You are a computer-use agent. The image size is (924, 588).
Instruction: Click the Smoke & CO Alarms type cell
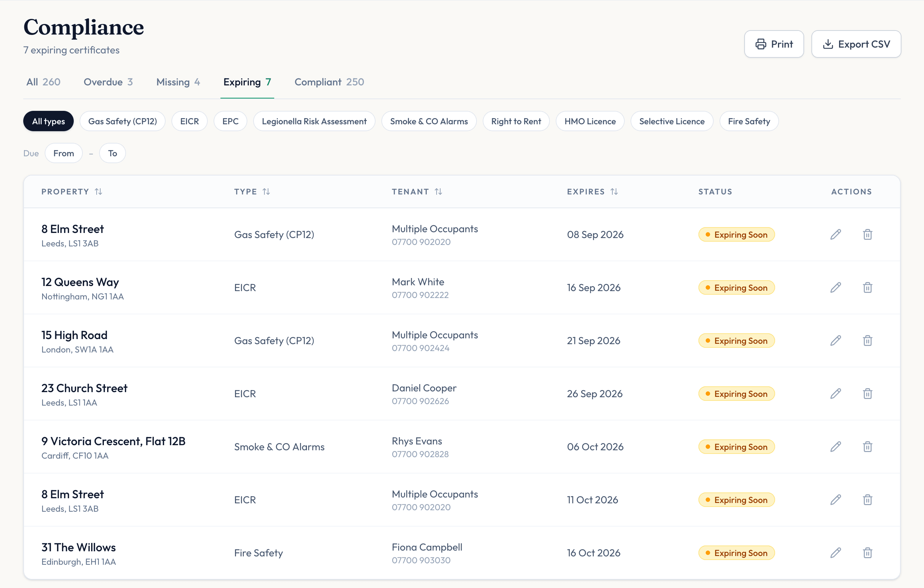279,447
